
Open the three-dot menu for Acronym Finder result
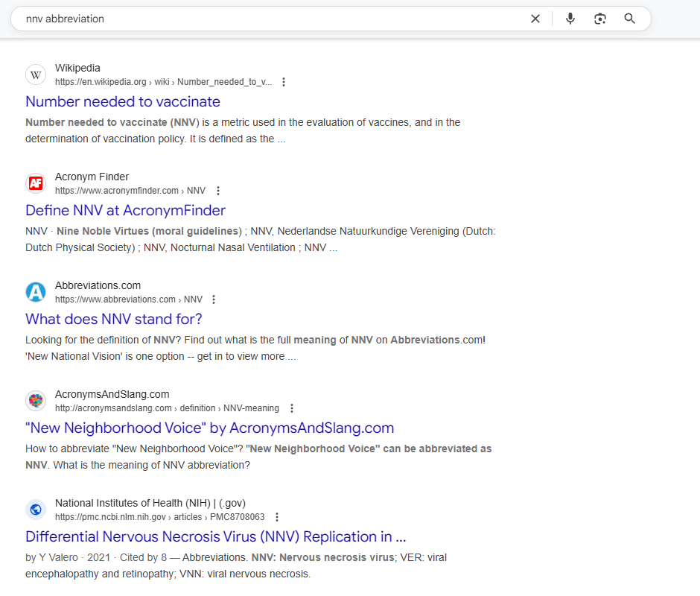point(217,191)
